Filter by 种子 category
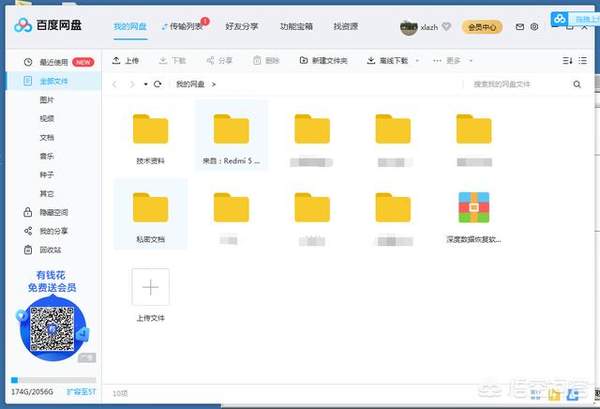Image resolution: width=600 pixels, height=409 pixels. point(47,175)
